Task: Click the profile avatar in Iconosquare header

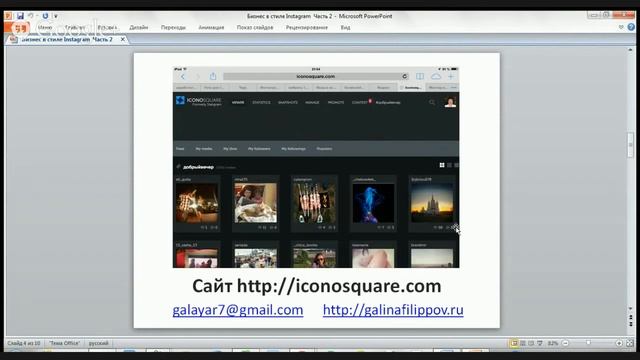Action: pos(450,102)
